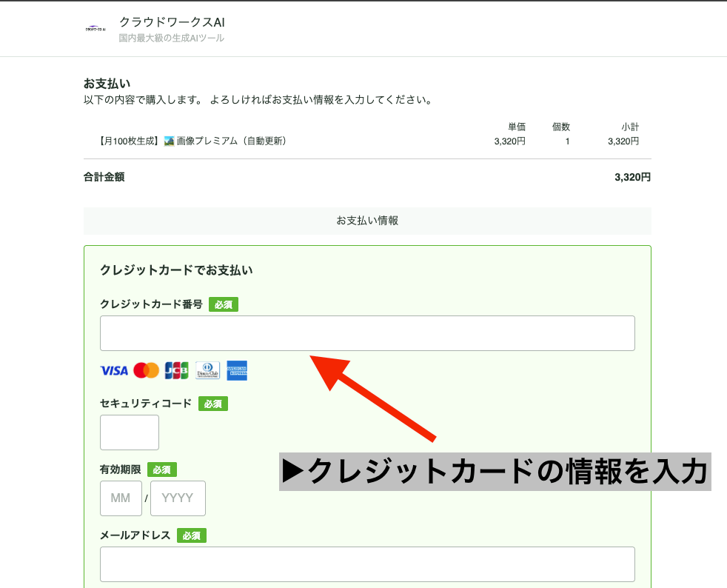Click the JCB card logo
Image resolution: width=727 pixels, height=588 pixels.
pos(177,370)
